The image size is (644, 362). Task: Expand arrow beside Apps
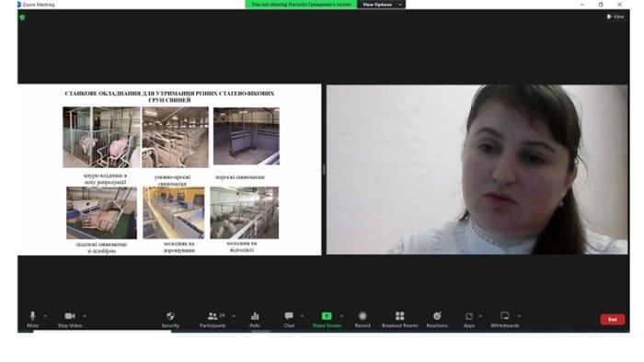tap(480, 316)
